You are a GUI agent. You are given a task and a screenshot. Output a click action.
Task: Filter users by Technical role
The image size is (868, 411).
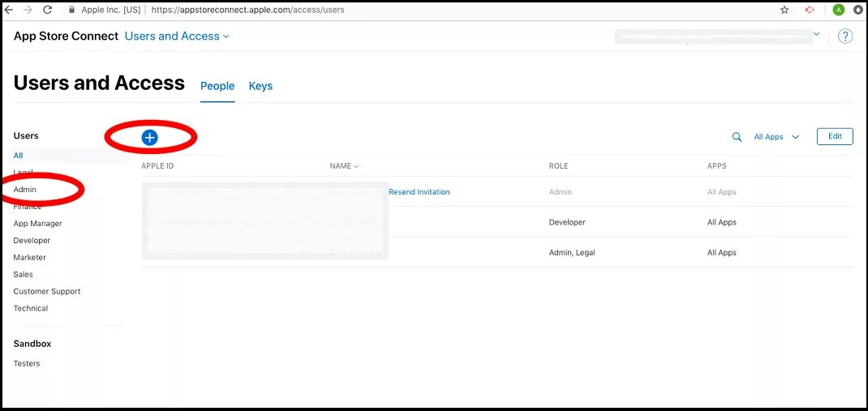pos(31,308)
